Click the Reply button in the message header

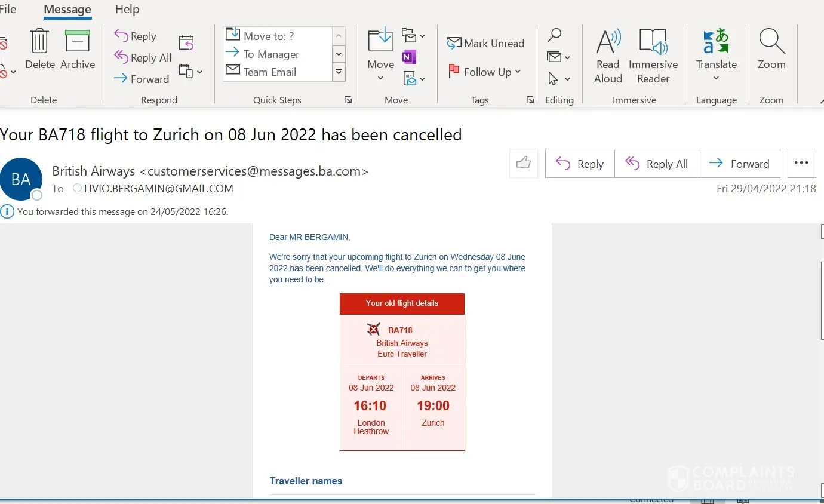[580, 164]
